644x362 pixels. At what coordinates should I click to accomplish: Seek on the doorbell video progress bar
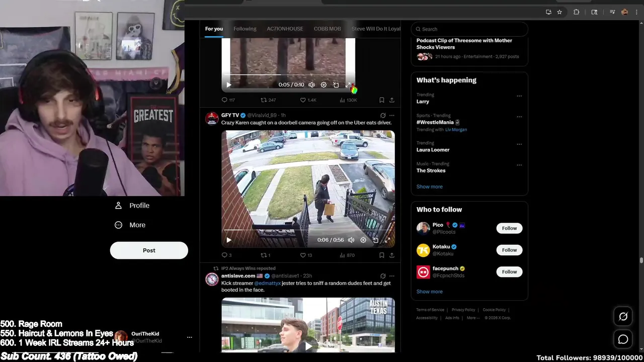coord(308,230)
